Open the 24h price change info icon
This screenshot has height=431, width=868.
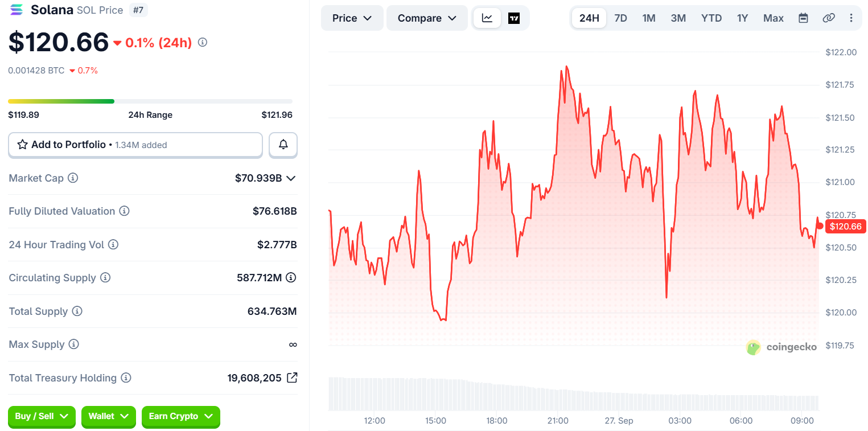click(x=202, y=42)
